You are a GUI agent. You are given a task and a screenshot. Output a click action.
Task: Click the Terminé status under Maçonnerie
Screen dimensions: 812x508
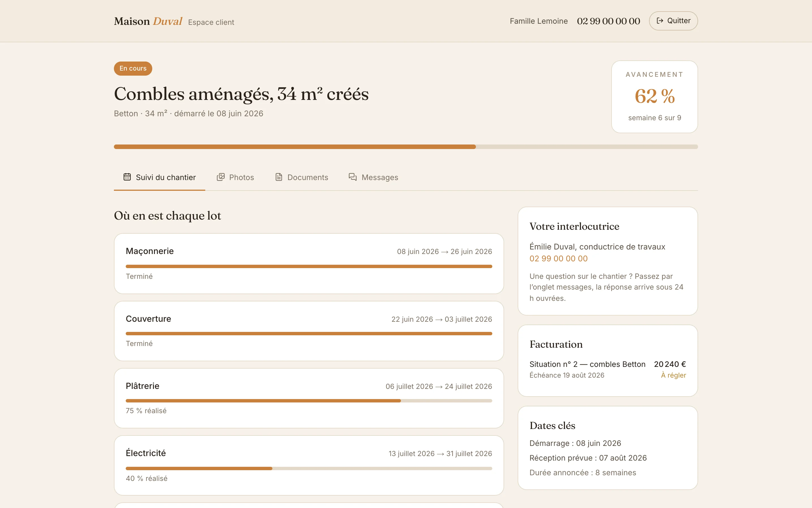point(139,277)
